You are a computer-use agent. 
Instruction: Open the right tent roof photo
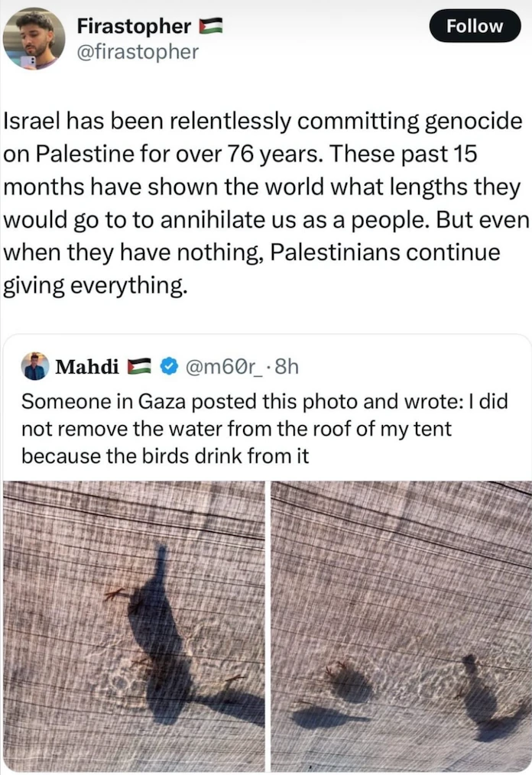click(x=401, y=625)
